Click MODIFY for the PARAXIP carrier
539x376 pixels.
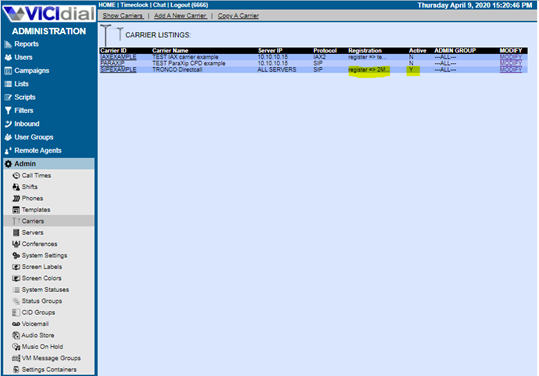point(510,63)
